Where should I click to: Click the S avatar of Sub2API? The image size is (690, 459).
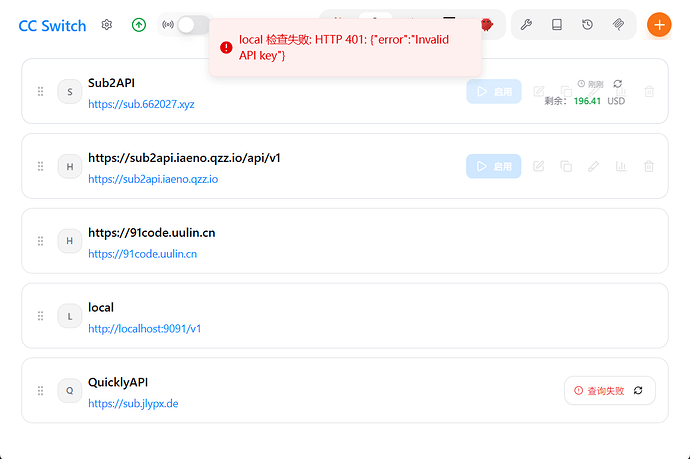(70, 92)
